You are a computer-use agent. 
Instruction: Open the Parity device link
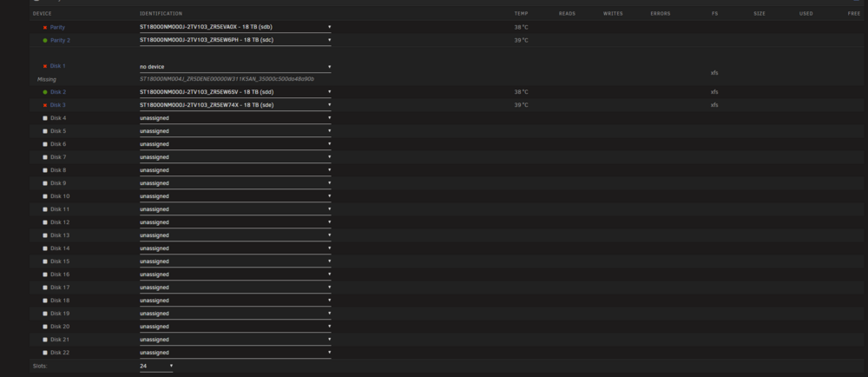[57, 27]
